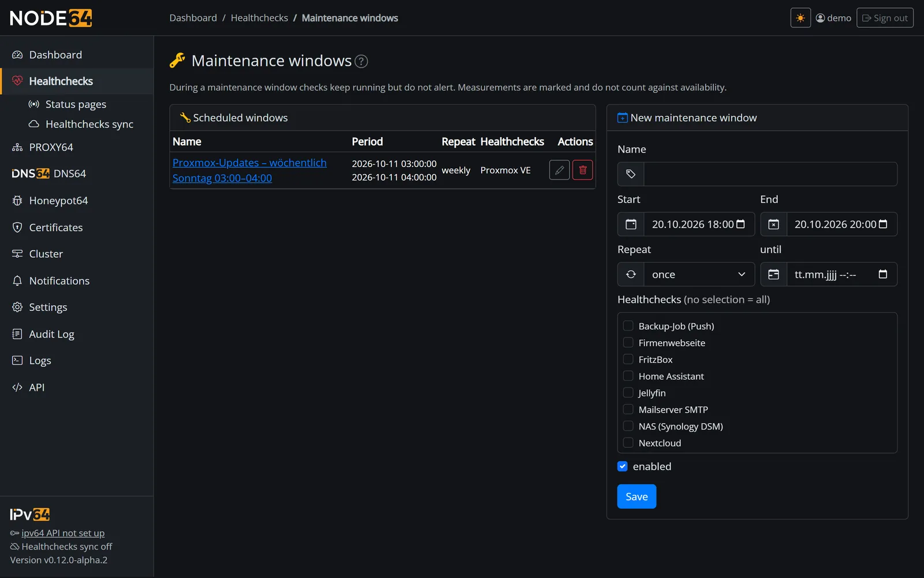The width and height of the screenshot is (924, 578).
Task: Click the repeat arrows icon beside Repeat
Action: click(x=631, y=275)
